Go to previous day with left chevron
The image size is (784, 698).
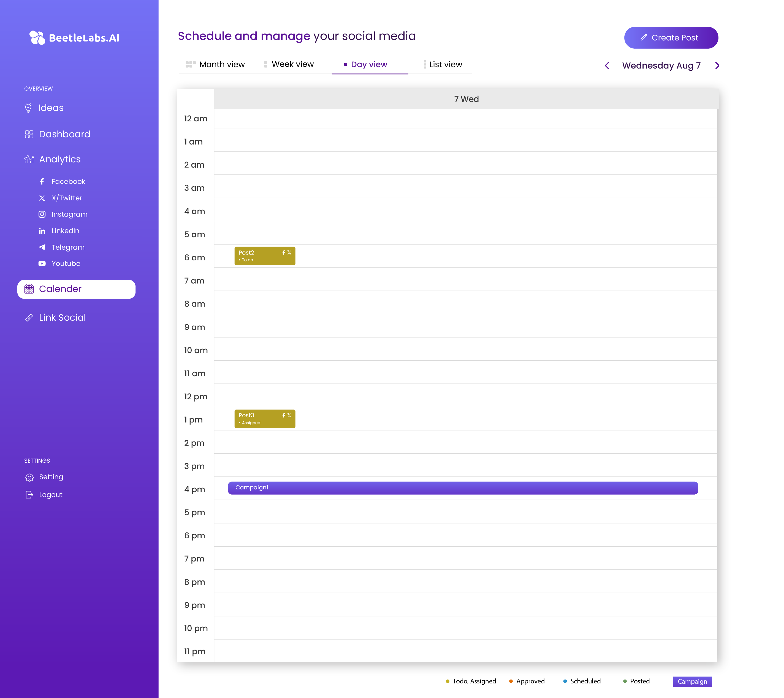607,66
